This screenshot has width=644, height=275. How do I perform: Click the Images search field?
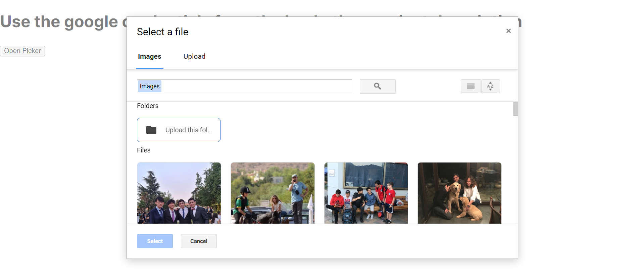(x=244, y=86)
